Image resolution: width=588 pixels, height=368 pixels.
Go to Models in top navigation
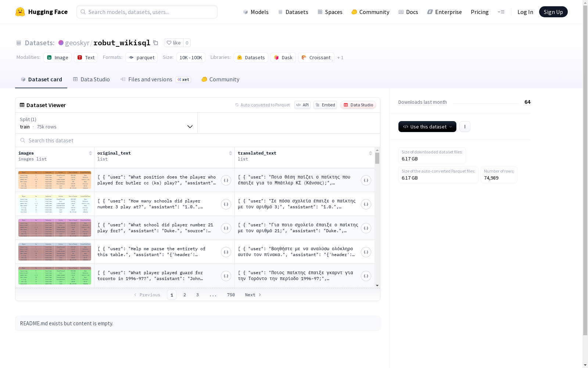tap(256, 12)
